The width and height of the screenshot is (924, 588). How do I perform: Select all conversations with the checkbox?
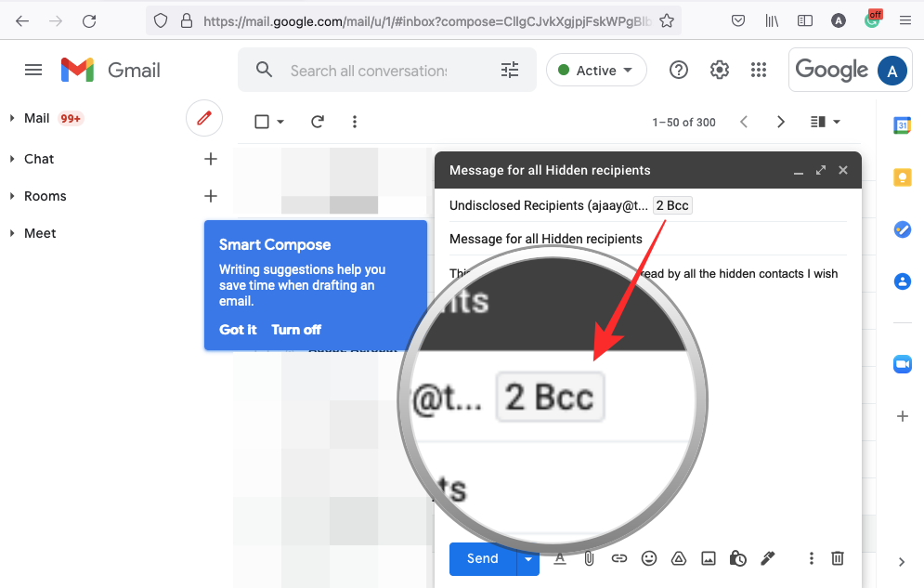[262, 121]
